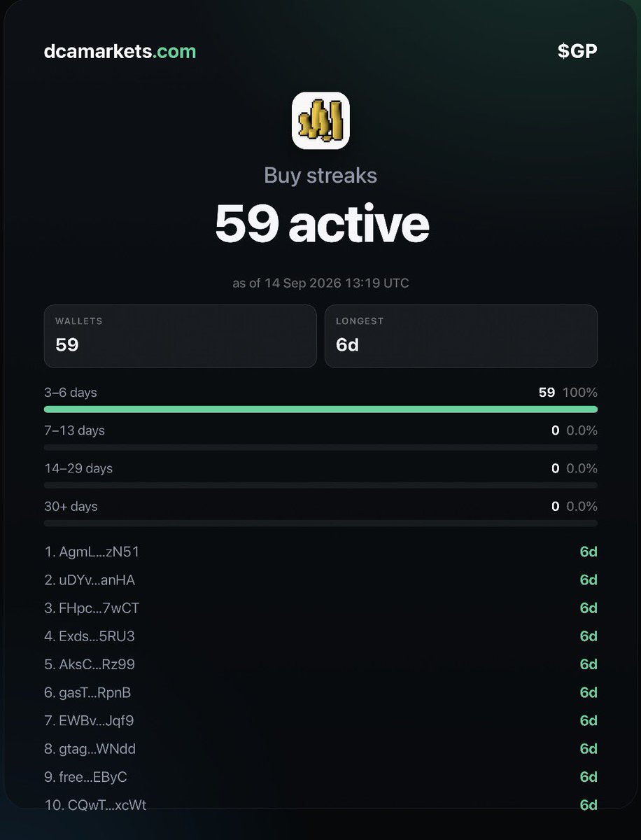
Task: Open the WALLETS 59 stat card
Action: pos(181,336)
